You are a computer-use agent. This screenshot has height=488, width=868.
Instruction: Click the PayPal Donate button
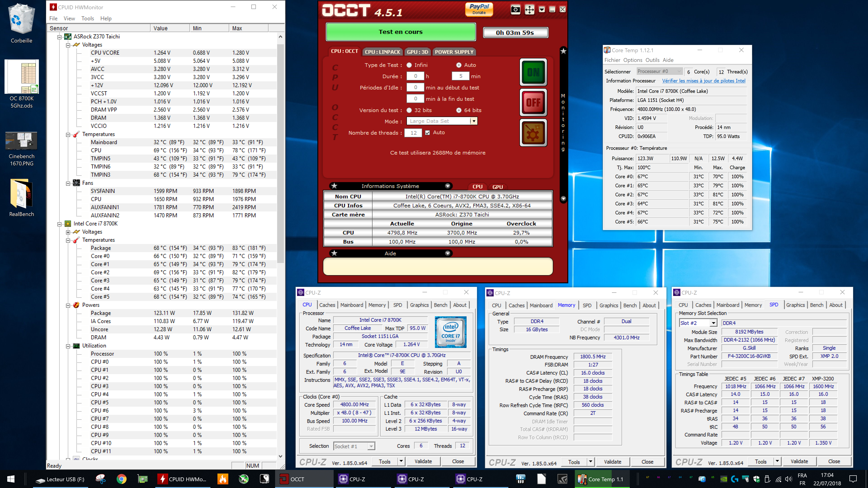click(479, 9)
